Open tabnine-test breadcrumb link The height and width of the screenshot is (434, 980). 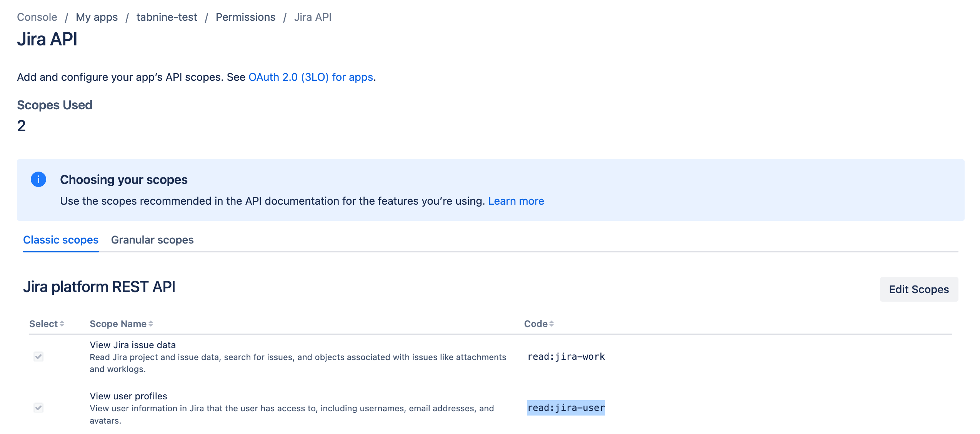pyautogui.click(x=167, y=17)
